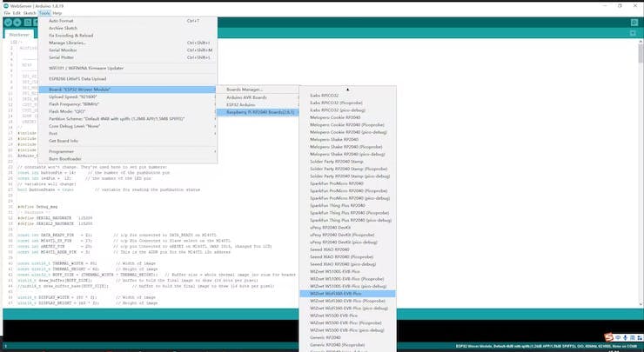Viewport: 644px width, 352px height.
Task: Close the open Tools menu
Action: [x=44, y=13]
